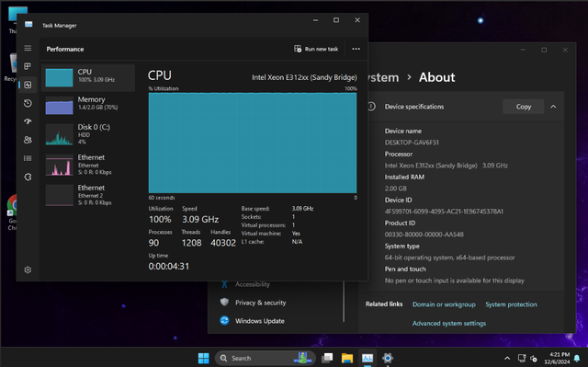Image resolution: width=588 pixels, height=367 pixels.
Task: Open Domain or workgroup link
Action: pyautogui.click(x=444, y=304)
